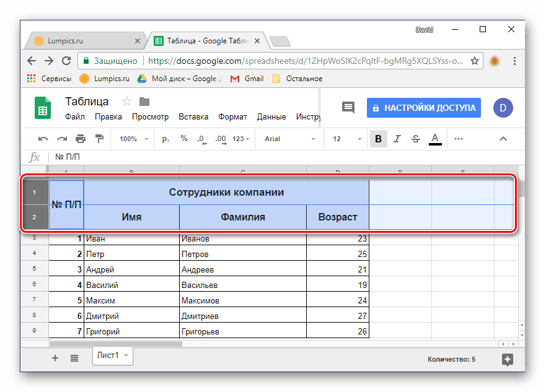
Task: Click the Print icon
Action: click(x=81, y=139)
